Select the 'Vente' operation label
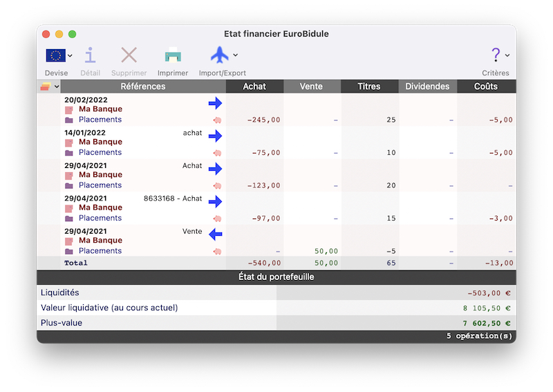 pyautogui.click(x=192, y=231)
